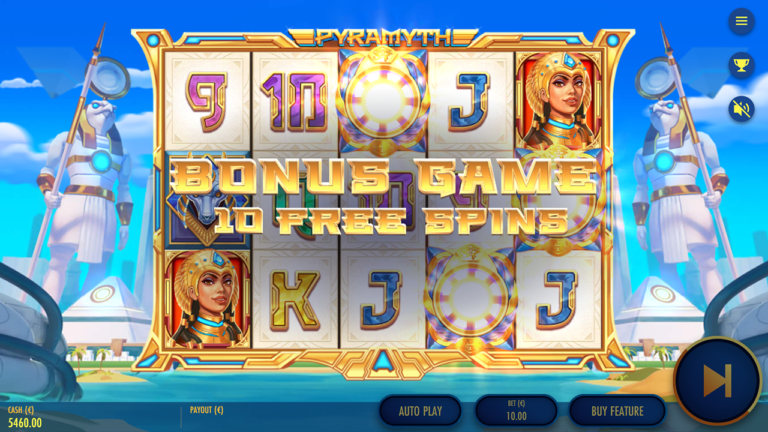
Task: Click the Cash balance display
Action: point(24,417)
